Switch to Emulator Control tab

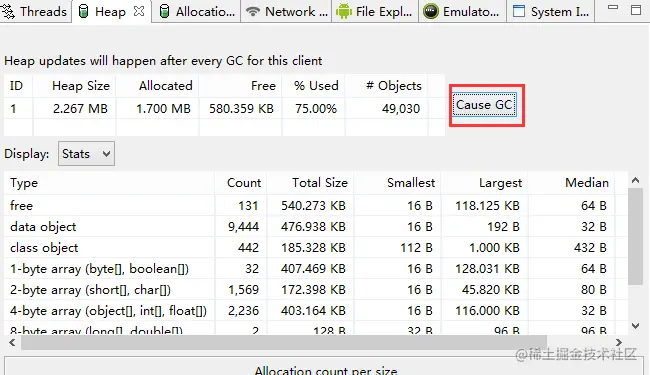(x=462, y=12)
